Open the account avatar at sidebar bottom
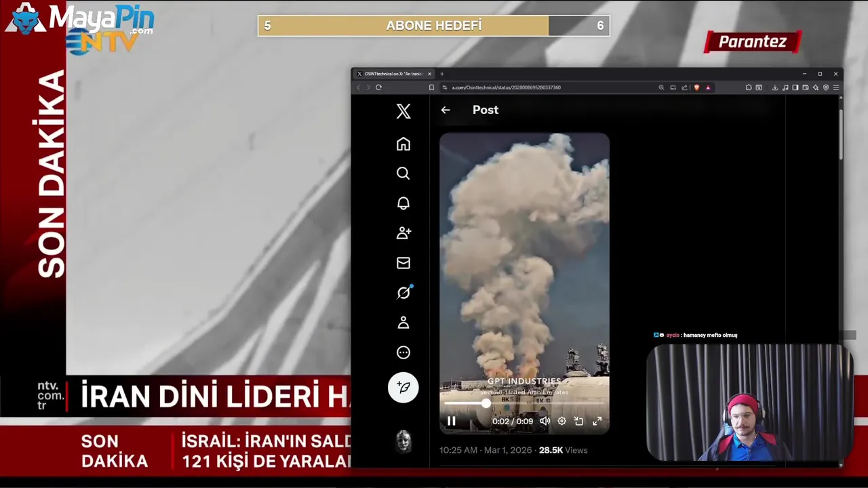The width and height of the screenshot is (868, 488). [403, 441]
